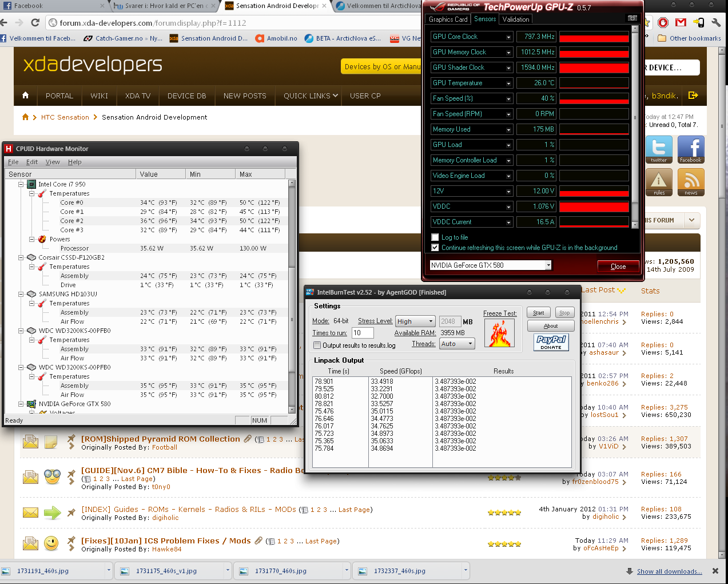Image resolution: width=728 pixels, height=584 pixels.
Task: Open the GPU Temperature sensor dropdown arrow
Action: (508, 84)
